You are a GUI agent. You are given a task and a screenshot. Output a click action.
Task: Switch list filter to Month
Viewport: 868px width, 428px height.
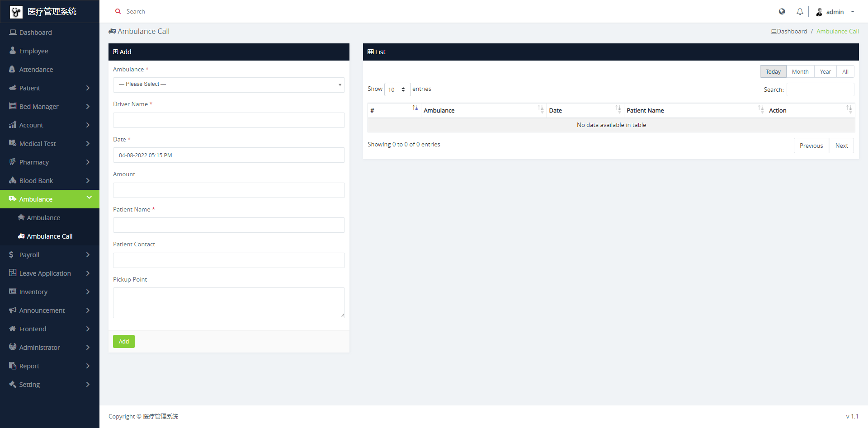pos(800,72)
